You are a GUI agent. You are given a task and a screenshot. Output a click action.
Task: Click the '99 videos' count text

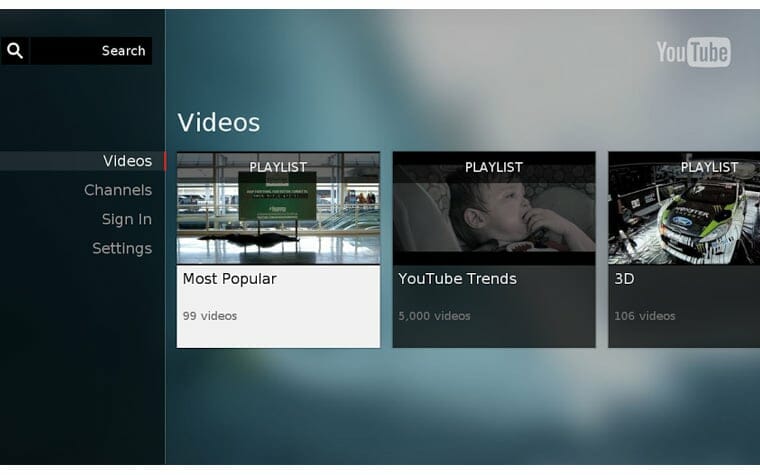click(210, 316)
